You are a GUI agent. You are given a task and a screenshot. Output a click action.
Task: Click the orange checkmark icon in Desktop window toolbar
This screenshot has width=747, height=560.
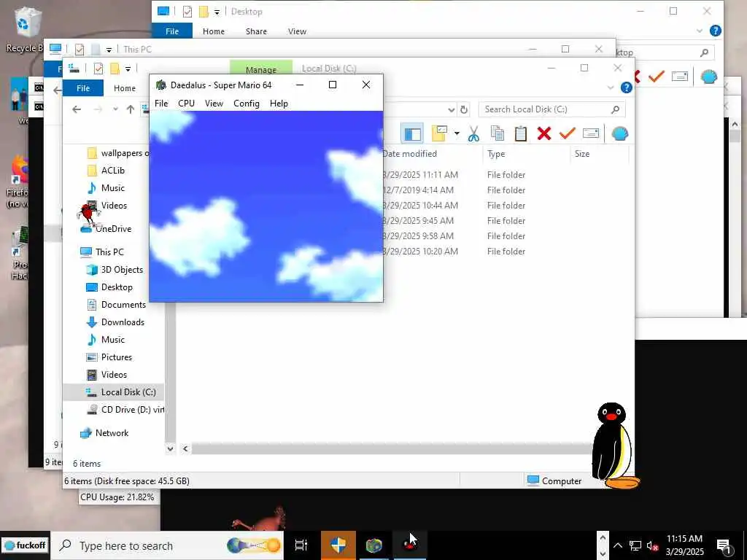click(x=656, y=76)
